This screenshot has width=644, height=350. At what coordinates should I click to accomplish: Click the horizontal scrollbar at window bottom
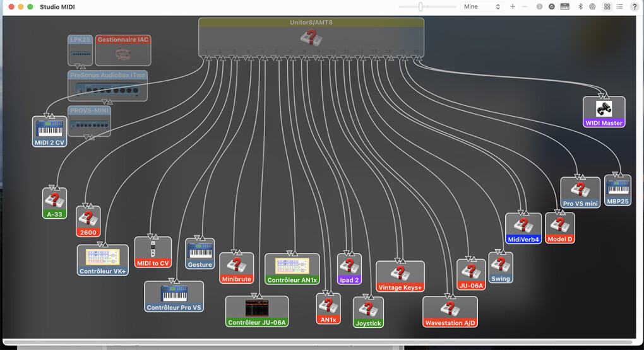(318, 342)
